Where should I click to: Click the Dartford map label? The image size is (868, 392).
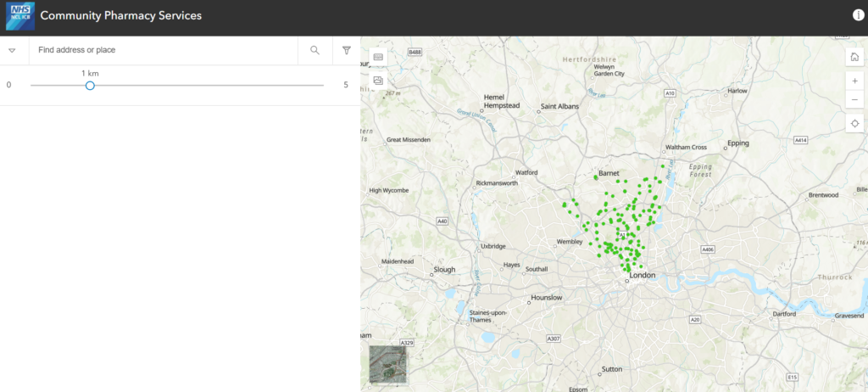click(x=785, y=315)
